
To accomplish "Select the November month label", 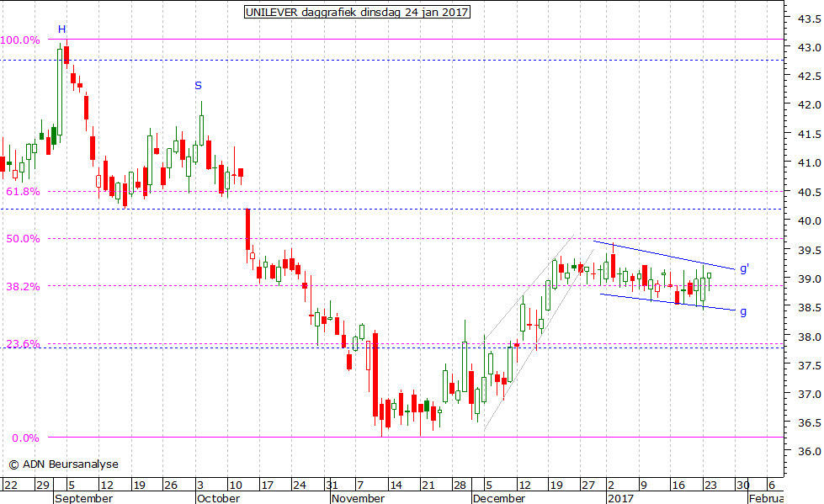I will click(359, 498).
